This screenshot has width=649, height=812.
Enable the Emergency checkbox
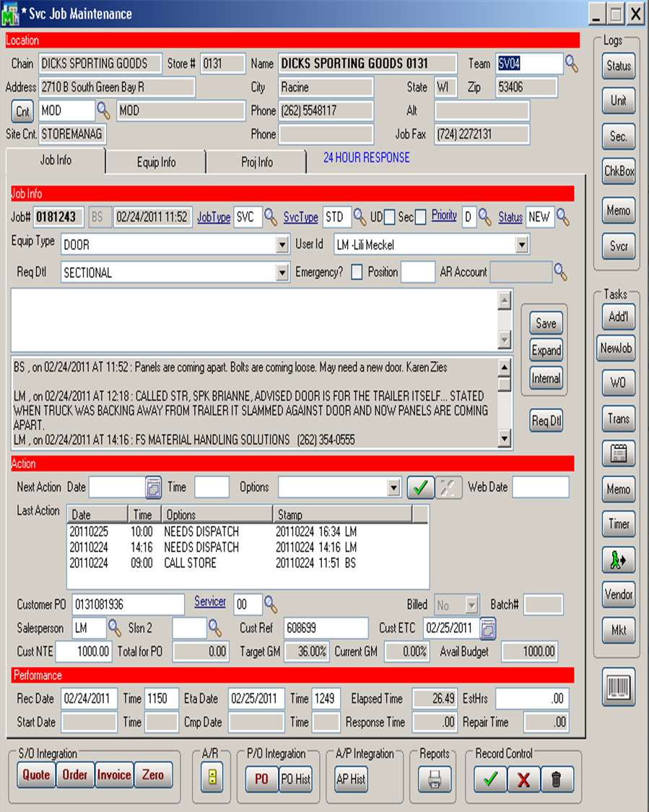coord(357,272)
